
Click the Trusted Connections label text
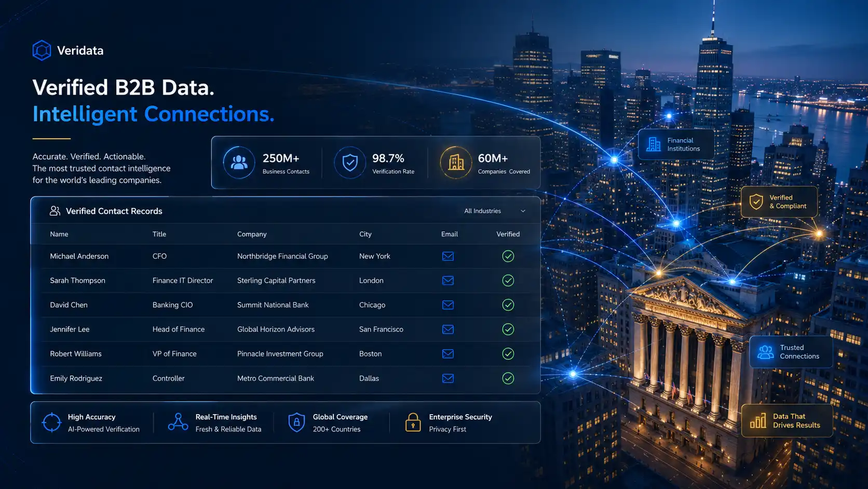[x=799, y=352]
